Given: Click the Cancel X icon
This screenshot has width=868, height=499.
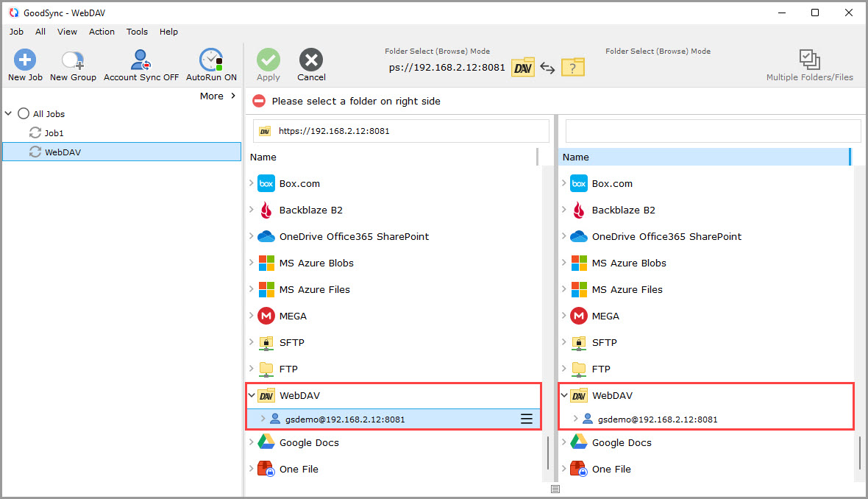Looking at the screenshot, I should tap(311, 60).
